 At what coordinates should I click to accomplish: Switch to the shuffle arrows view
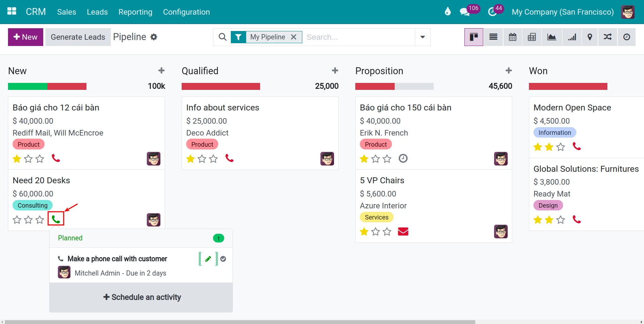coord(608,37)
